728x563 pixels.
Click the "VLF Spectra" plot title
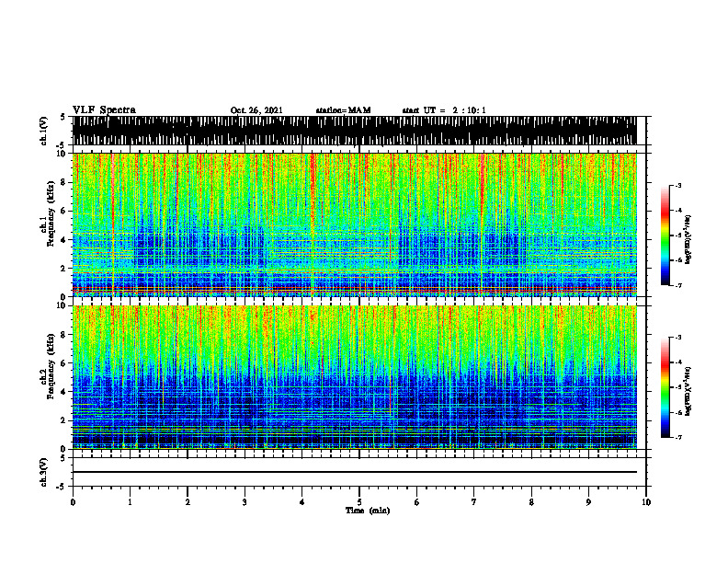(104, 110)
